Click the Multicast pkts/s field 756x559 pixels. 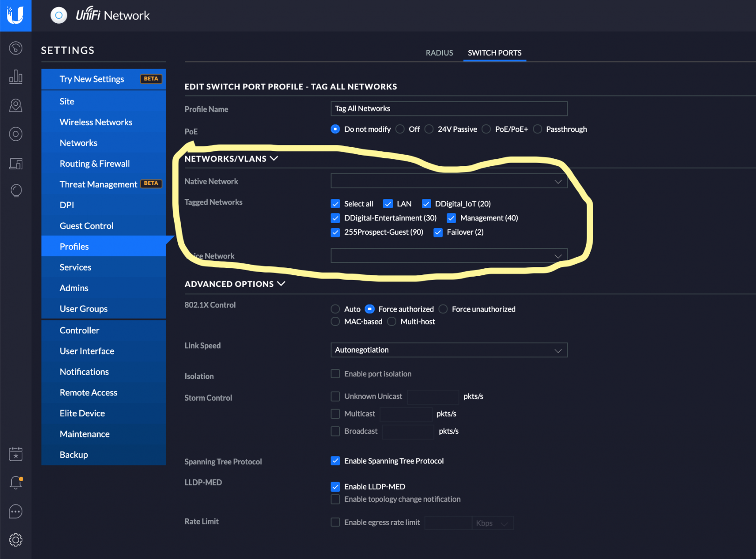406,414
